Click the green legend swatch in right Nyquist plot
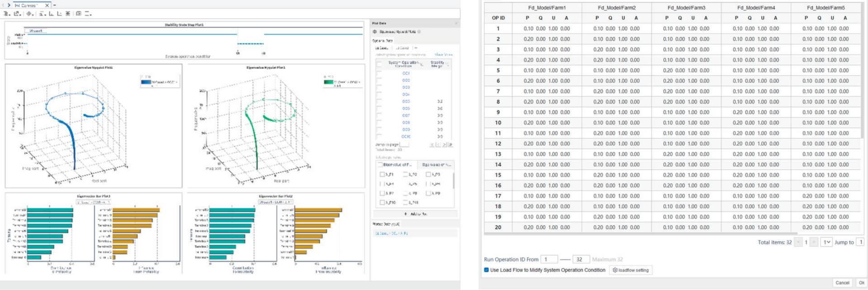 pyautogui.click(x=329, y=82)
